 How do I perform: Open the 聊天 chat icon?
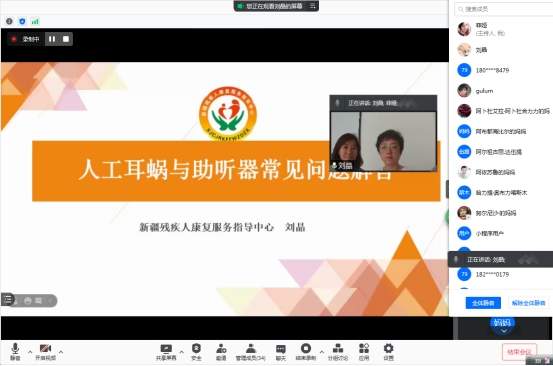coord(281,352)
